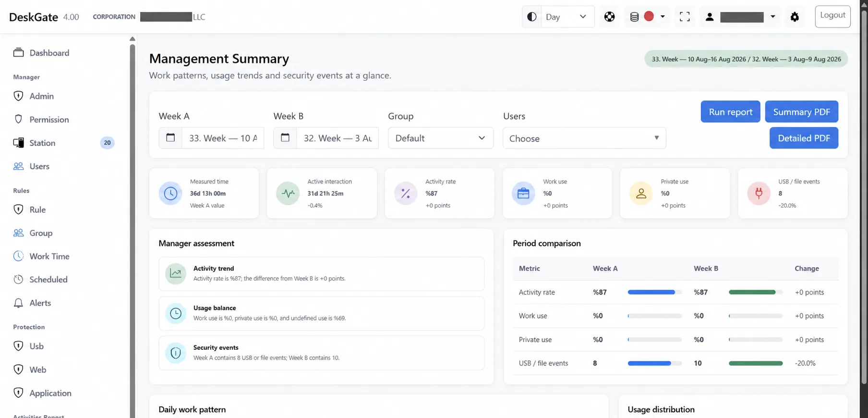Enter fullscreen mode via header icon

[685, 17]
